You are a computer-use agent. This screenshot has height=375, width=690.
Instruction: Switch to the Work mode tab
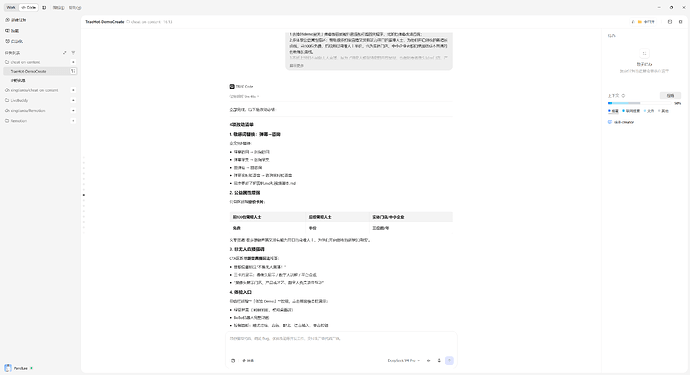(x=11, y=7)
